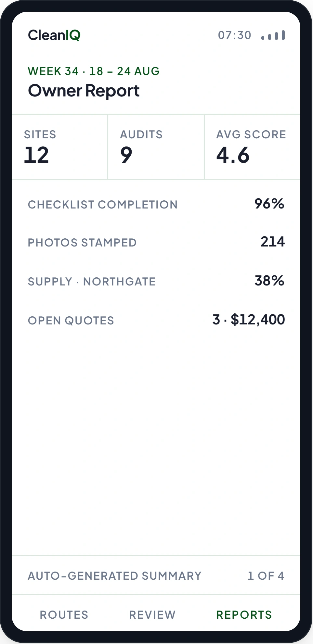313x644 pixels.
Task: Open the Supply Northgate row
Action: 156,281
